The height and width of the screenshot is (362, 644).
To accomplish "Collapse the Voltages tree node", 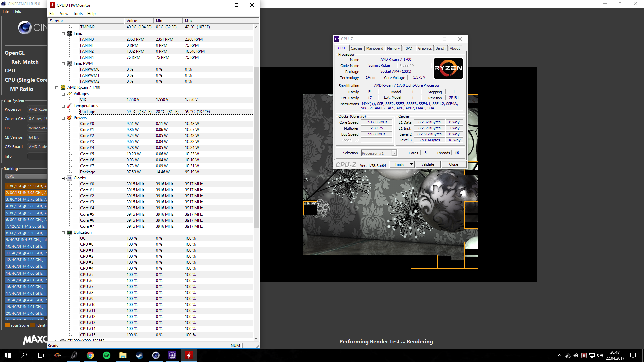I will point(63,94).
